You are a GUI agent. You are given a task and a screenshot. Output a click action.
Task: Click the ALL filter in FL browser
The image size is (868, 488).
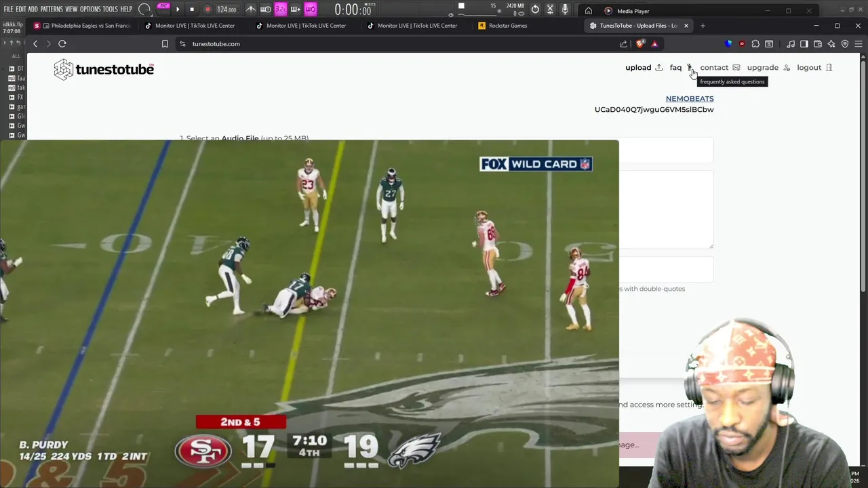click(x=16, y=56)
